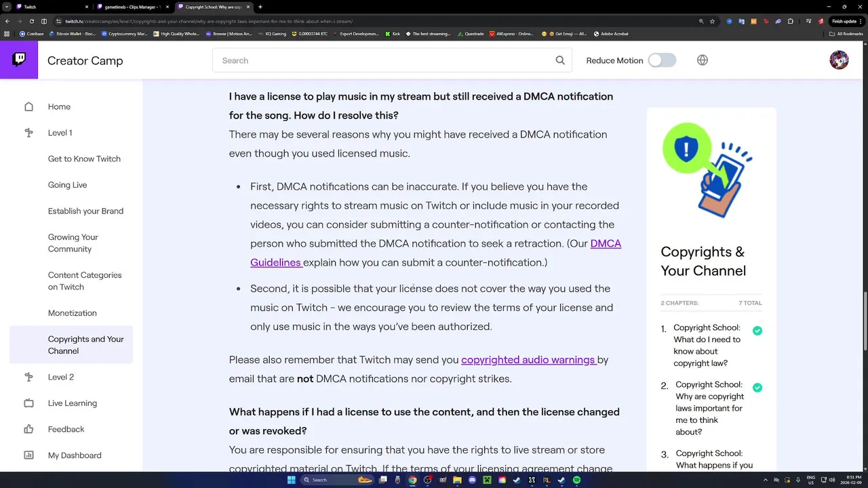This screenshot has width=868, height=488.
Task: Open the copyrighted audio warnings link
Action: (528, 360)
